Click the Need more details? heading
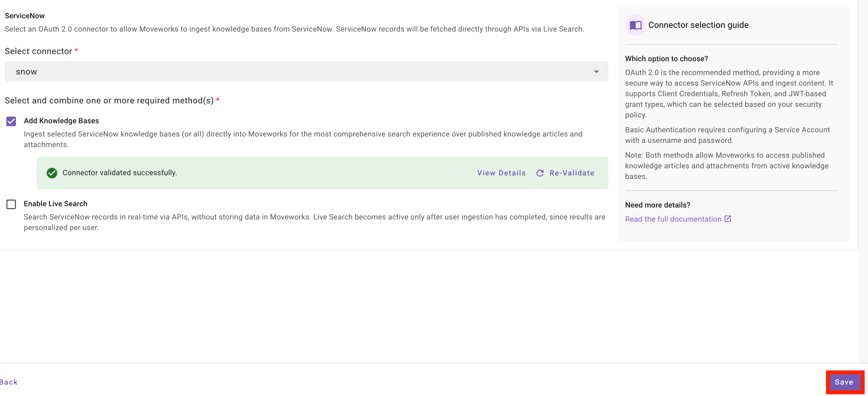Viewport: 868px width, 396px height. tap(657, 205)
